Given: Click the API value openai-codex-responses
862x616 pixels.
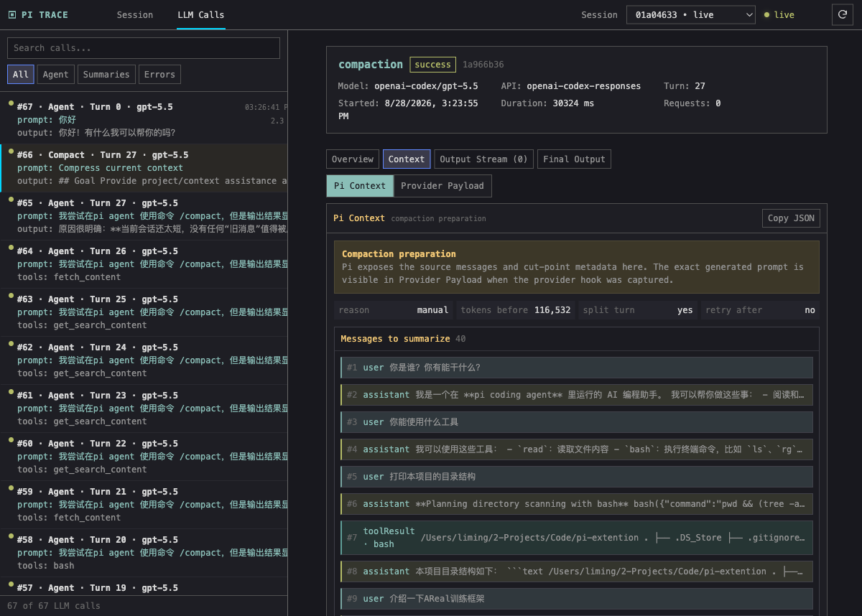Looking at the screenshot, I should (x=583, y=86).
